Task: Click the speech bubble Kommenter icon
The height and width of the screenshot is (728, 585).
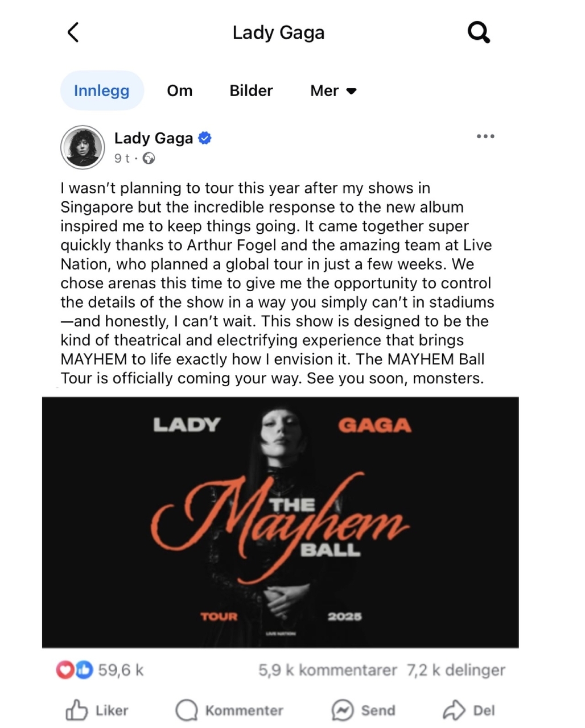Action: point(187,710)
